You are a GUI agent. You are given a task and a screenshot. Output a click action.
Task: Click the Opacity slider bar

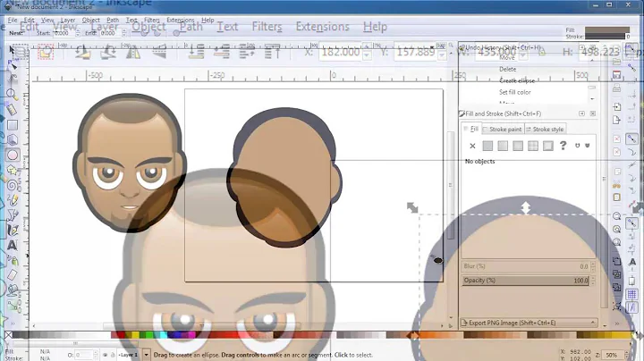pyautogui.click(x=526, y=281)
